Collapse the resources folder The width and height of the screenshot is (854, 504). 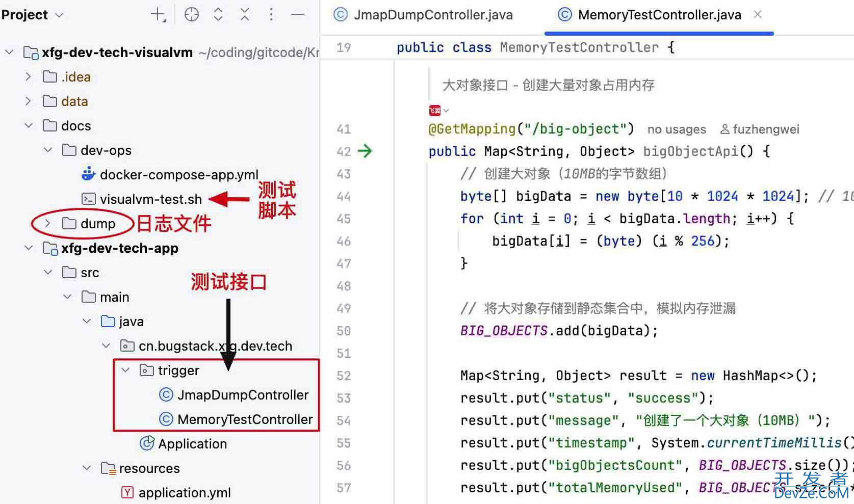(x=87, y=468)
